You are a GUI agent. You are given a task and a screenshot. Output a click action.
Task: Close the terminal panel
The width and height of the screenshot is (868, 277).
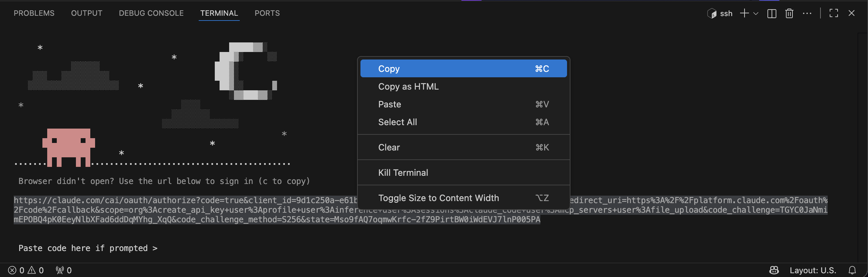(852, 13)
